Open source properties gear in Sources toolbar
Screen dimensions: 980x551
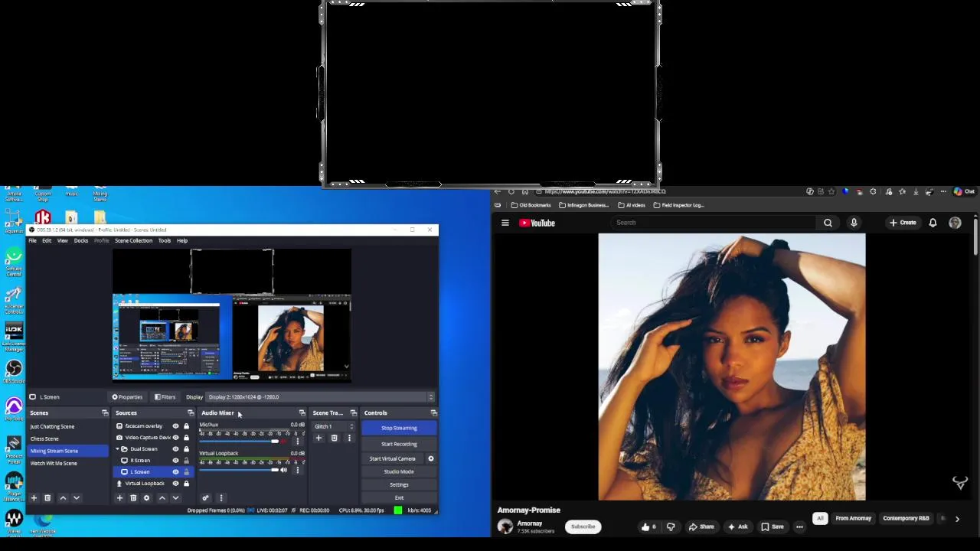click(x=146, y=498)
